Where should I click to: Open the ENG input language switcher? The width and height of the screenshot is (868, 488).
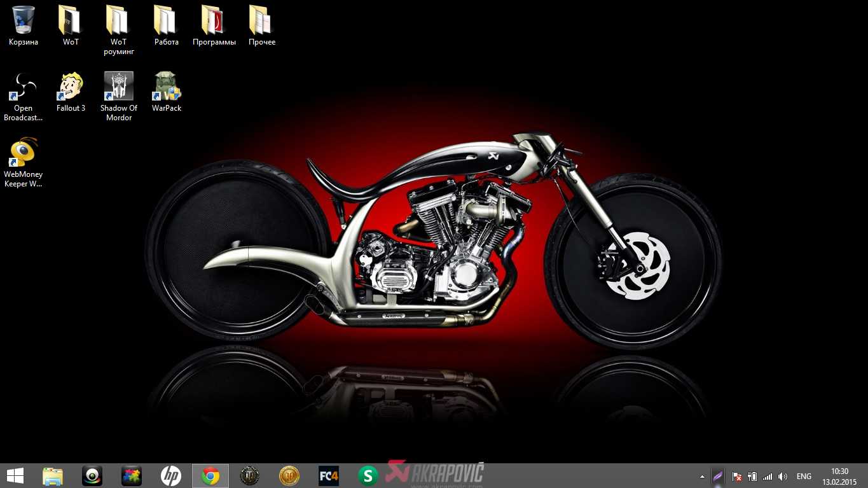804,477
